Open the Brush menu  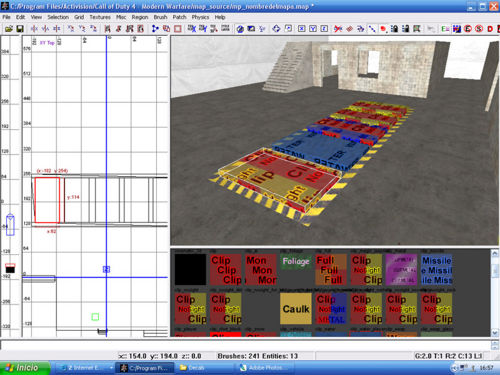[x=160, y=17]
